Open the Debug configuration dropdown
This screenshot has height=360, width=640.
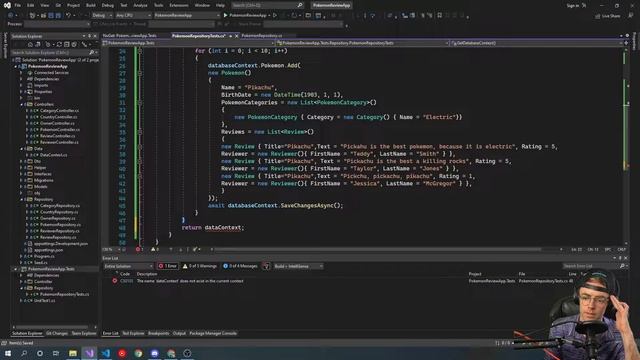(102, 15)
